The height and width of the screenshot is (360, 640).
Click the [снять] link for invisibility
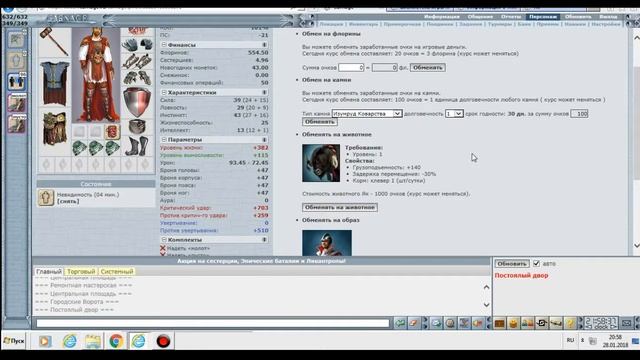coord(68,201)
